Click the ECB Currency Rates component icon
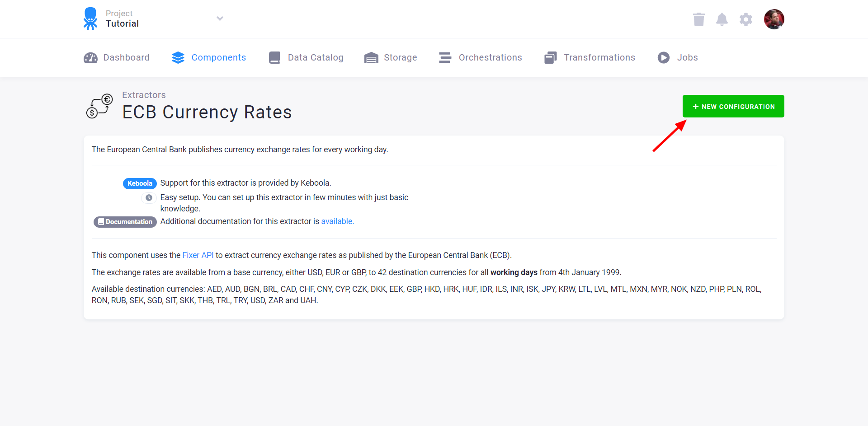 click(x=99, y=107)
